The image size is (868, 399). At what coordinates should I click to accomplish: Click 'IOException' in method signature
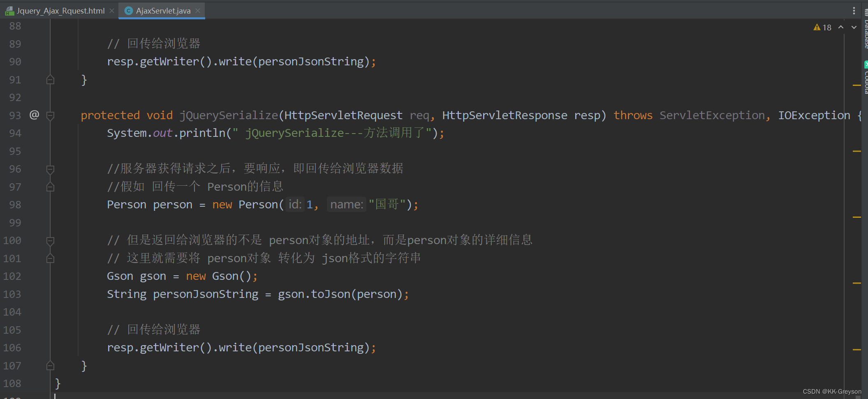(x=814, y=115)
